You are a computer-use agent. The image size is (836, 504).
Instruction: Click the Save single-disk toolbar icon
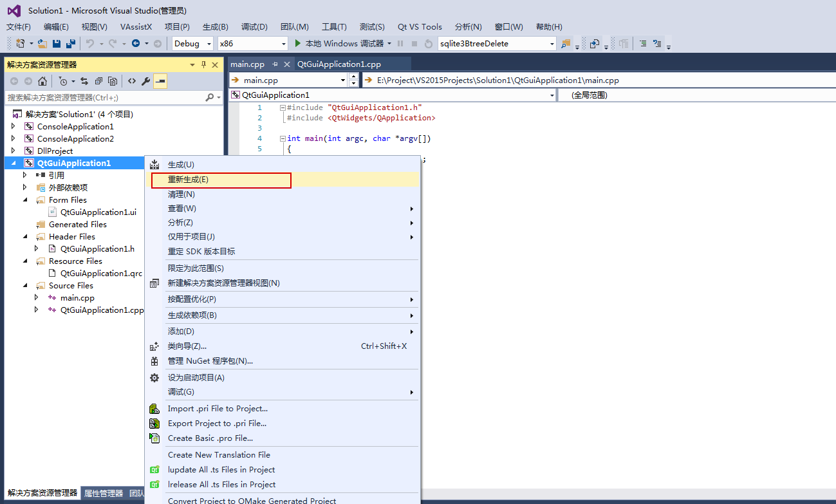pos(57,43)
